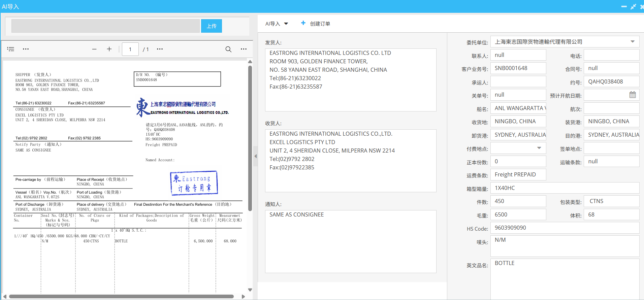Click the PDF scrollbar down arrow

pyautogui.click(x=250, y=290)
